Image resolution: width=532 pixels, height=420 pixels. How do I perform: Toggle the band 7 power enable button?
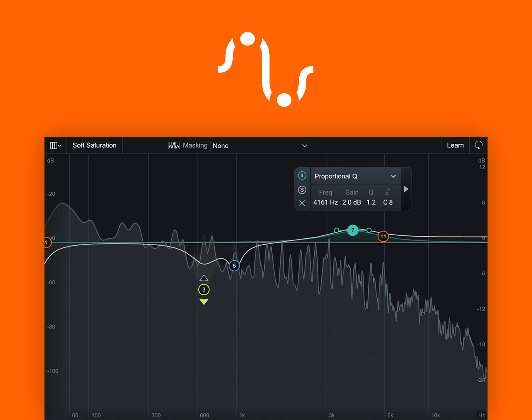pyautogui.click(x=302, y=175)
